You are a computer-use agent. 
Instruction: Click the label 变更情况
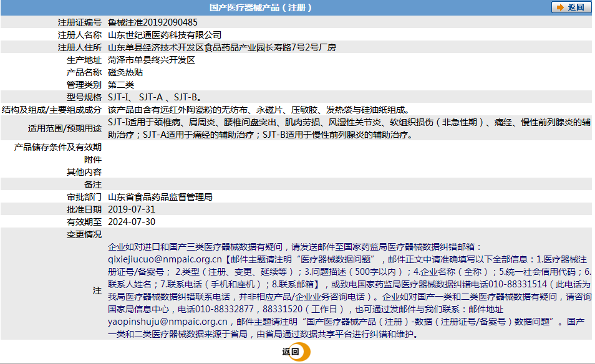coord(84,234)
